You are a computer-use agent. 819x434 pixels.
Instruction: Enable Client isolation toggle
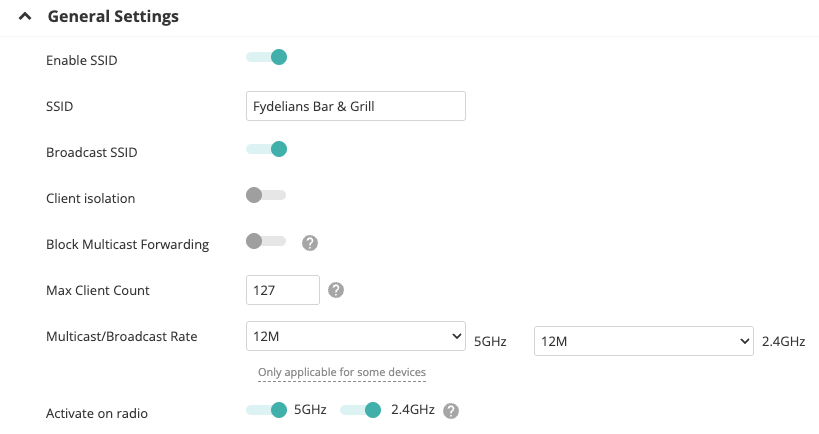[x=266, y=194]
